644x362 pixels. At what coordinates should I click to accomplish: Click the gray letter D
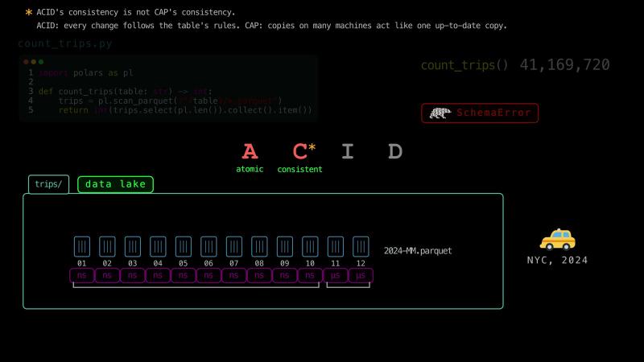tap(395, 151)
